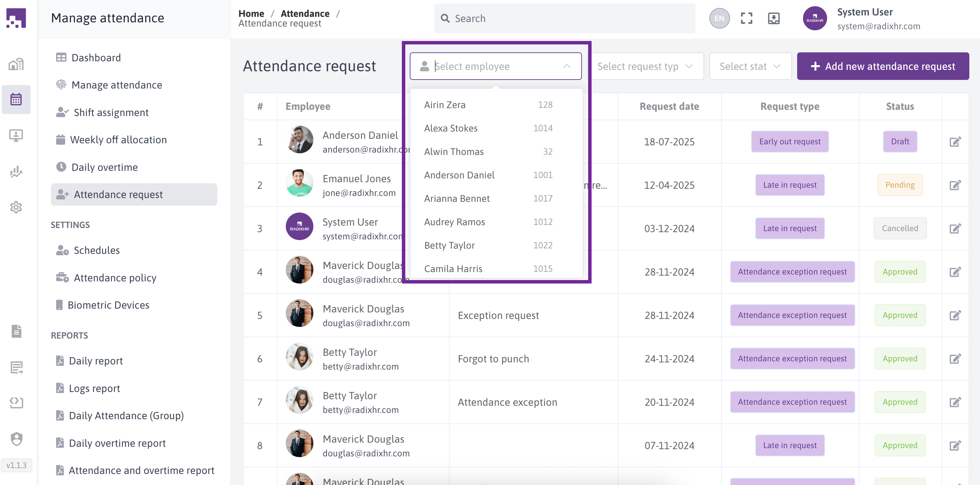The width and height of the screenshot is (980, 485).
Task: Open Daily overtime report in sidebar
Action: [x=117, y=443]
